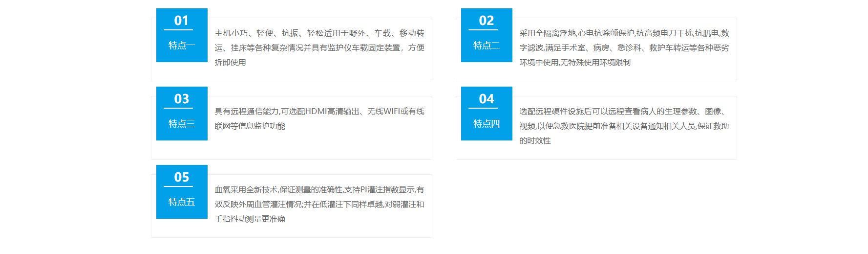
Task: Click the blue 03 特点三 badge
Action: point(182,114)
